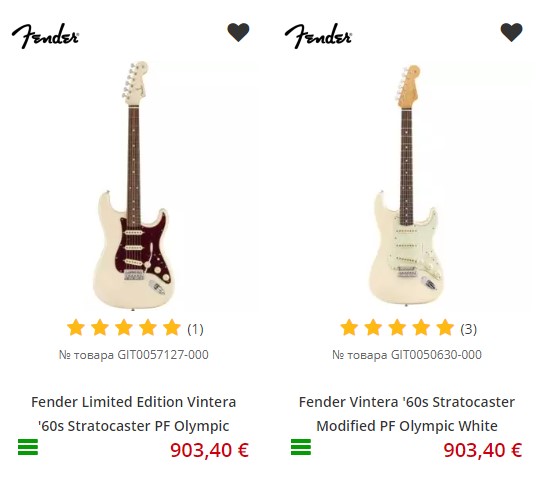View image of the tortoise pickguard Stratocaster
Image resolution: width=556 pixels, height=504 pixels.
(134, 186)
